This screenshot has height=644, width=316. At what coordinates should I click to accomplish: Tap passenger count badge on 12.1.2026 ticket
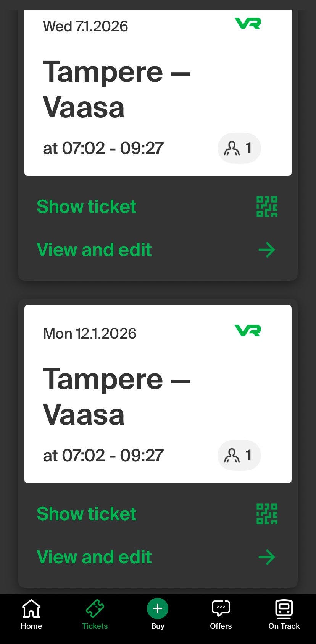239,455
